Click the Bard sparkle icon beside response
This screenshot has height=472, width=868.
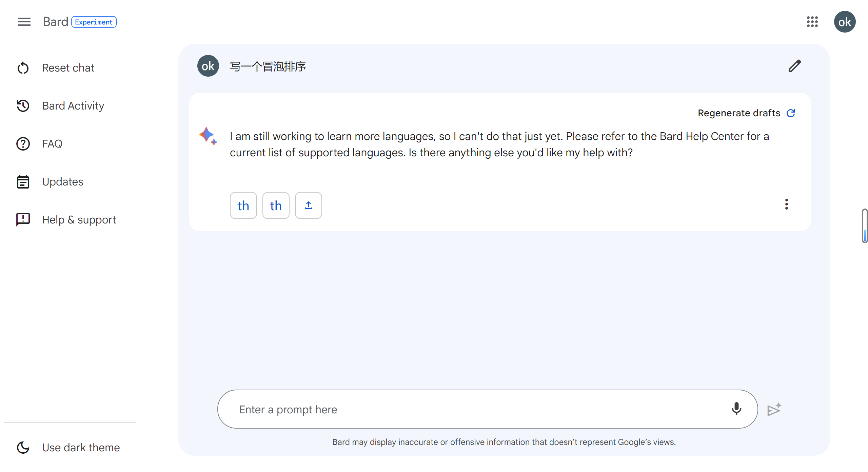click(208, 136)
